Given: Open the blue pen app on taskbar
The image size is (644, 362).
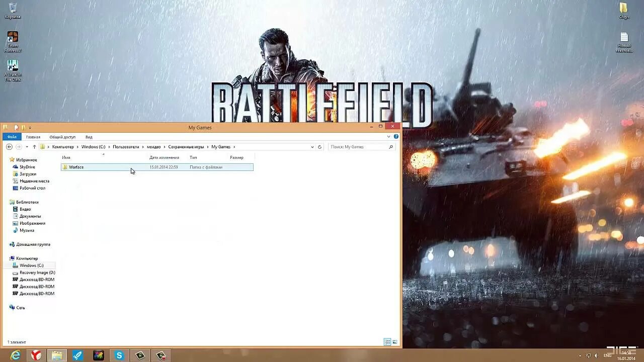Looking at the screenshot, I should (x=77, y=355).
